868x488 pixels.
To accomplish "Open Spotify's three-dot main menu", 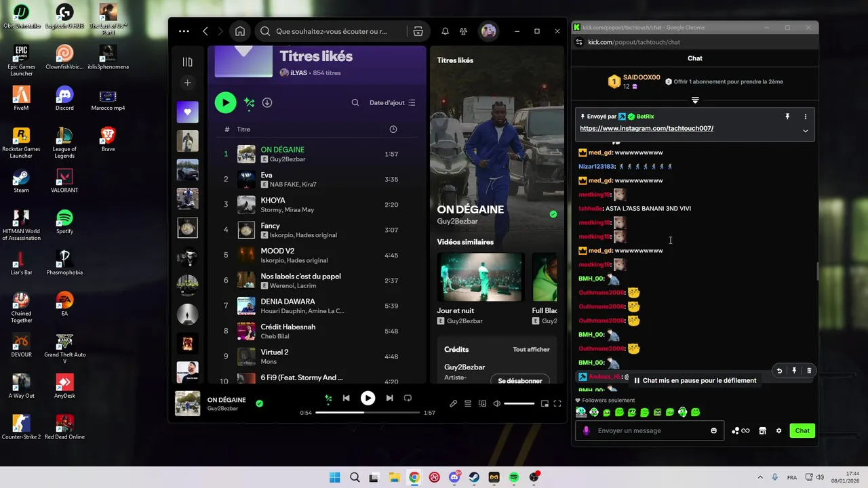I will pyautogui.click(x=184, y=31).
